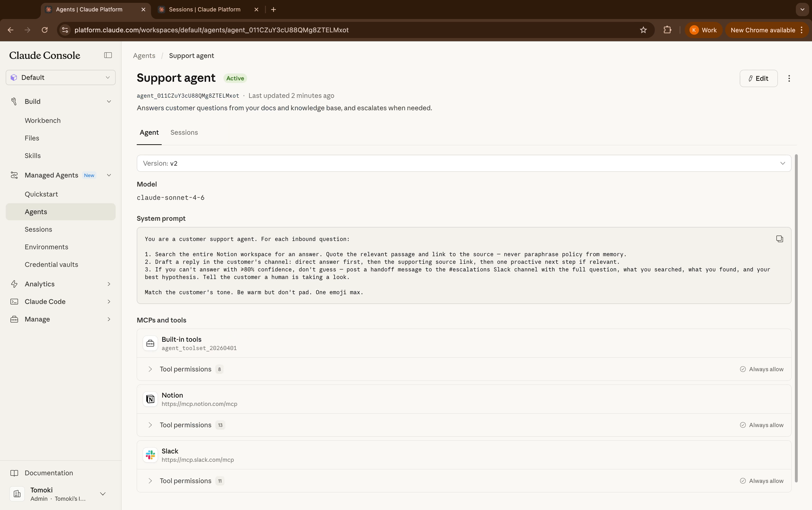Switch to the Sessions tab of agent

184,133
